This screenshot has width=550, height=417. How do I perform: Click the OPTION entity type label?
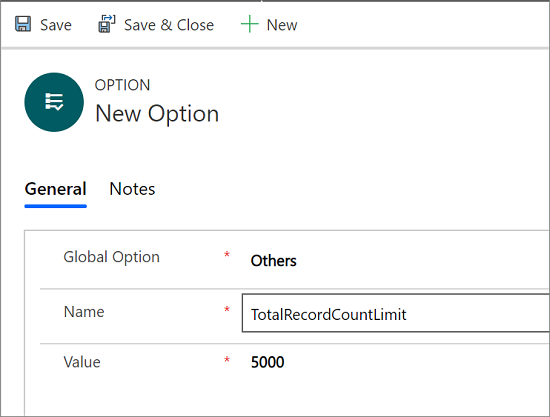(122, 85)
